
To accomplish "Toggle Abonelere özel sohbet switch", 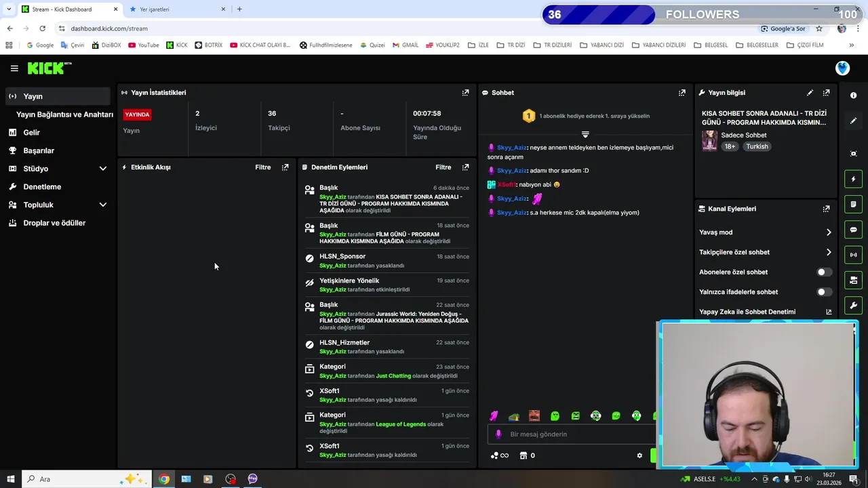I will coord(823,272).
